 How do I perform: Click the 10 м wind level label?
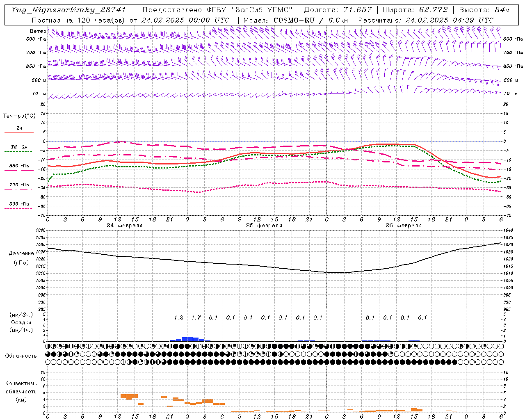39,94
